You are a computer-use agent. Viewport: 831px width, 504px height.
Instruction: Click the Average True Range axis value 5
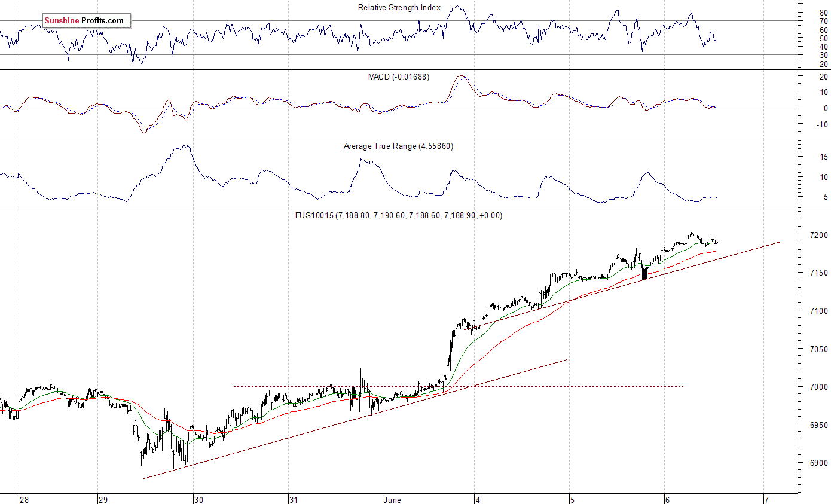click(826, 197)
